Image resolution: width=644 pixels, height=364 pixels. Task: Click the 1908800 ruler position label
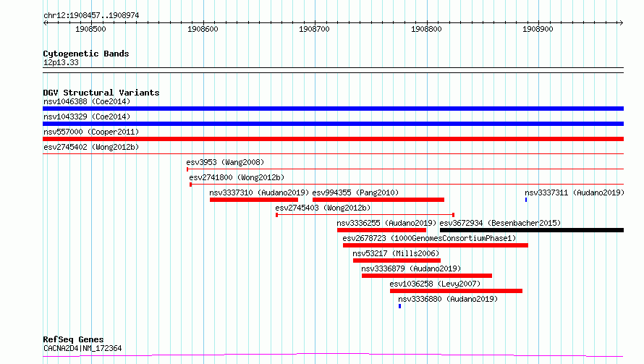[426, 29]
